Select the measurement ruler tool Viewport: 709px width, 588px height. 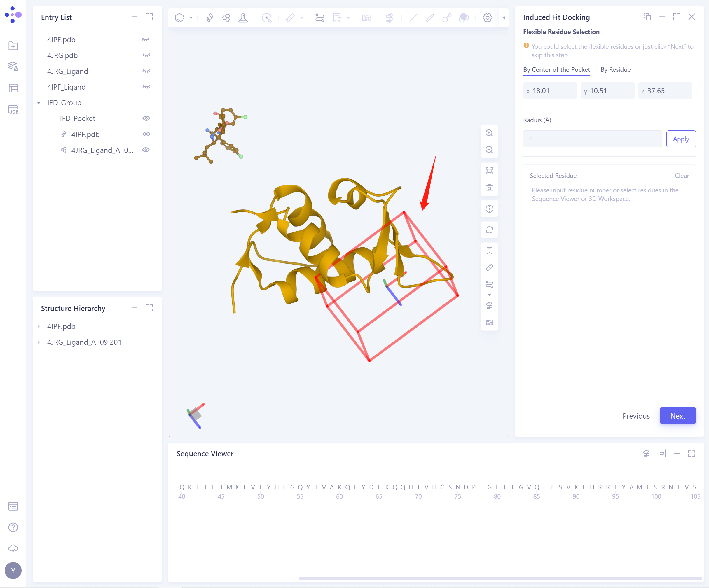tap(290, 18)
